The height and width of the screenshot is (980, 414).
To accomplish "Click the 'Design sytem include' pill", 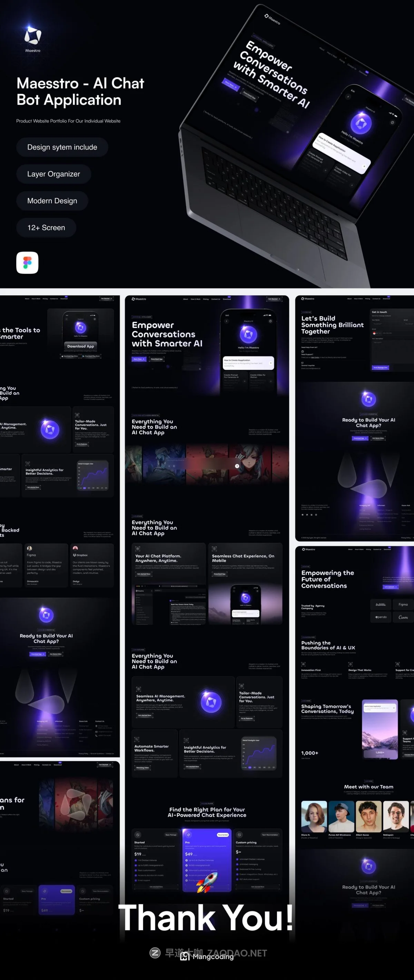I will (62, 147).
